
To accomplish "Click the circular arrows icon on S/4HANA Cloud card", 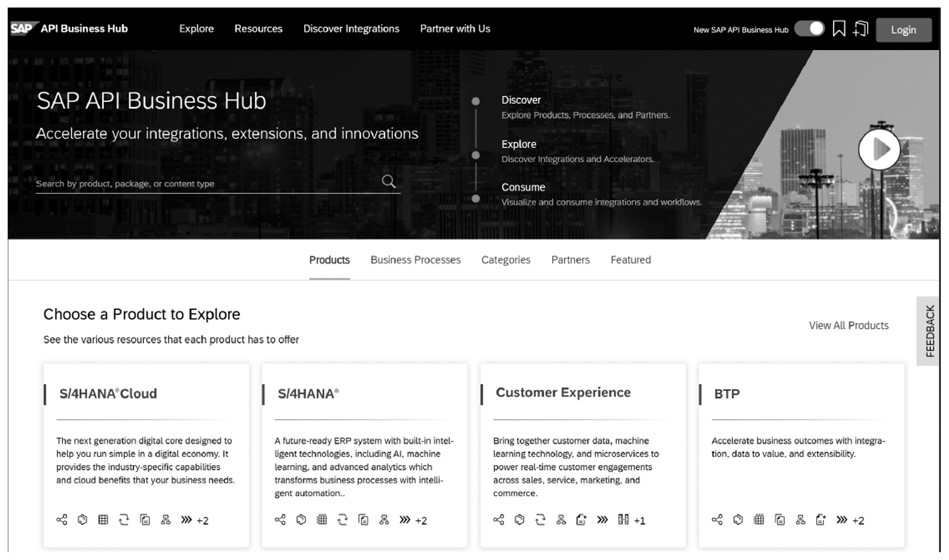I will [124, 519].
